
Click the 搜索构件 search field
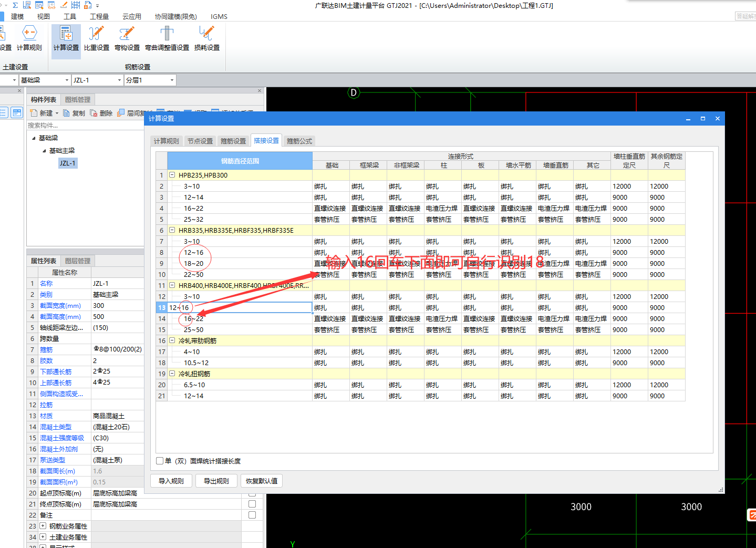(x=85, y=125)
